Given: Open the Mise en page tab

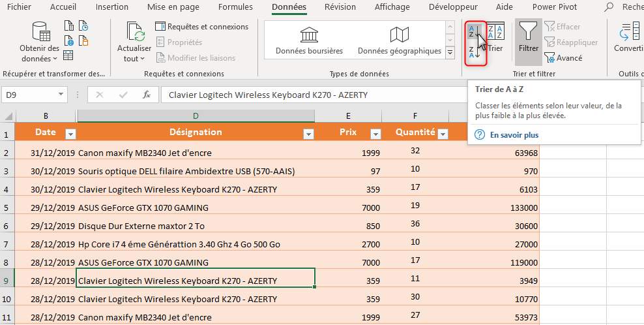Looking at the screenshot, I should pos(173,7).
